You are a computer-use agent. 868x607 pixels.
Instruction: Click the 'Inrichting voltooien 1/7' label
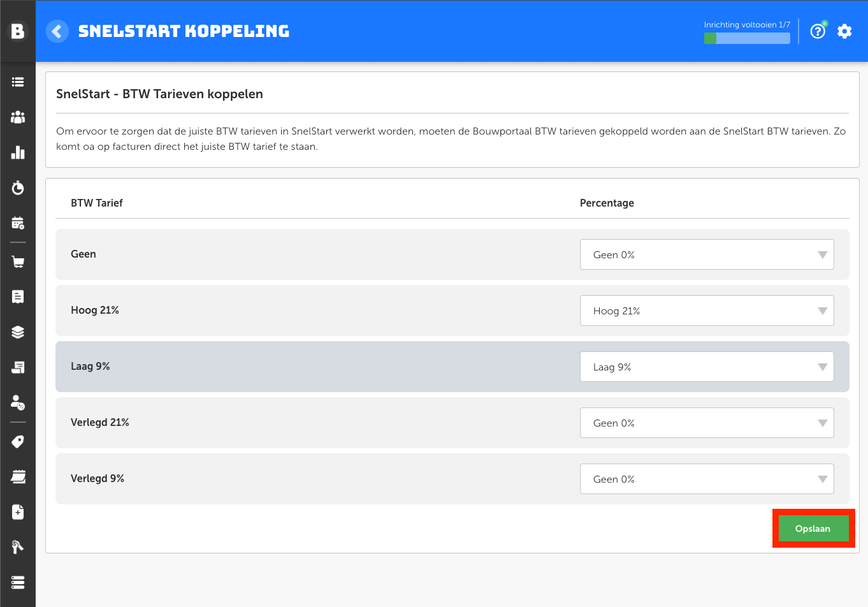(x=747, y=25)
